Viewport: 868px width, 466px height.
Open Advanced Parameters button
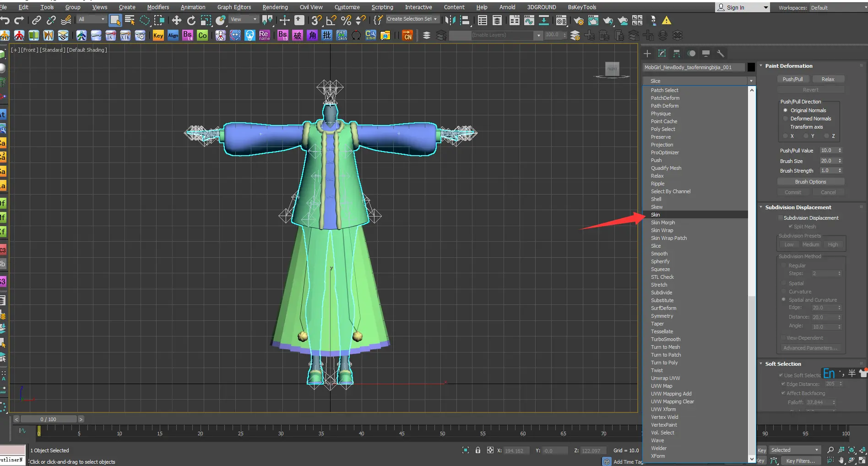click(x=810, y=348)
